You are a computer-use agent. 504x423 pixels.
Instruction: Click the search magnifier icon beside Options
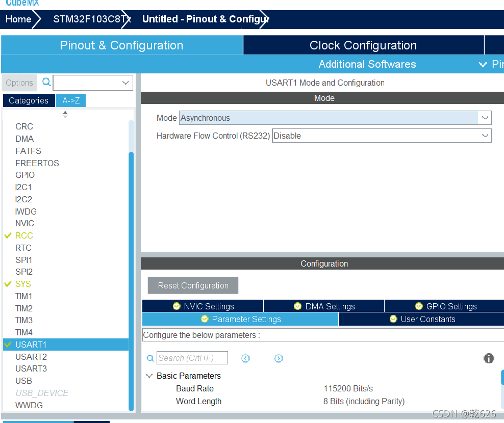[46, 82]
